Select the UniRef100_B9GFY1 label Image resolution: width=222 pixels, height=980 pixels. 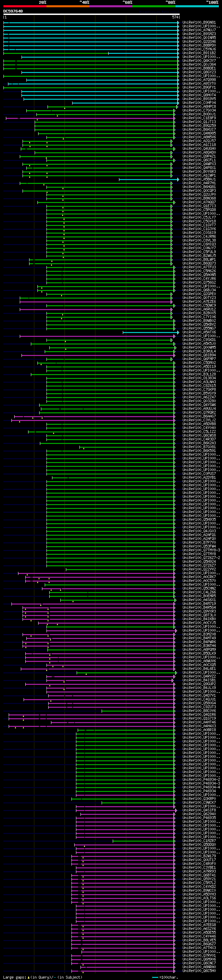[x=199, y=88]
